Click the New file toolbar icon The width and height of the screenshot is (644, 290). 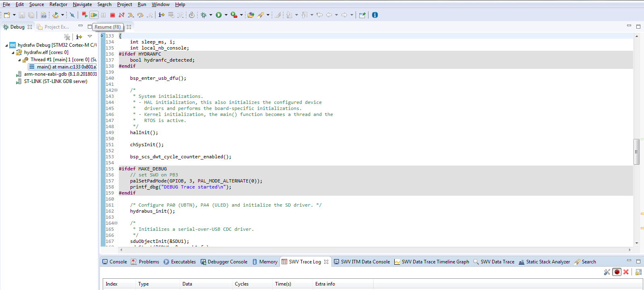tap(7, 15)
